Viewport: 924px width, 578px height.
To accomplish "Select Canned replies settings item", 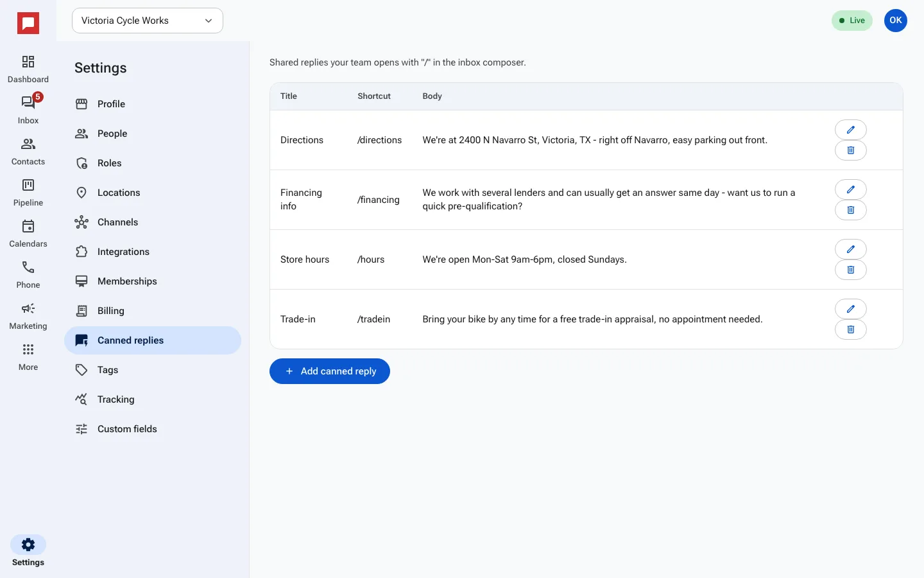I will point(153,340).
